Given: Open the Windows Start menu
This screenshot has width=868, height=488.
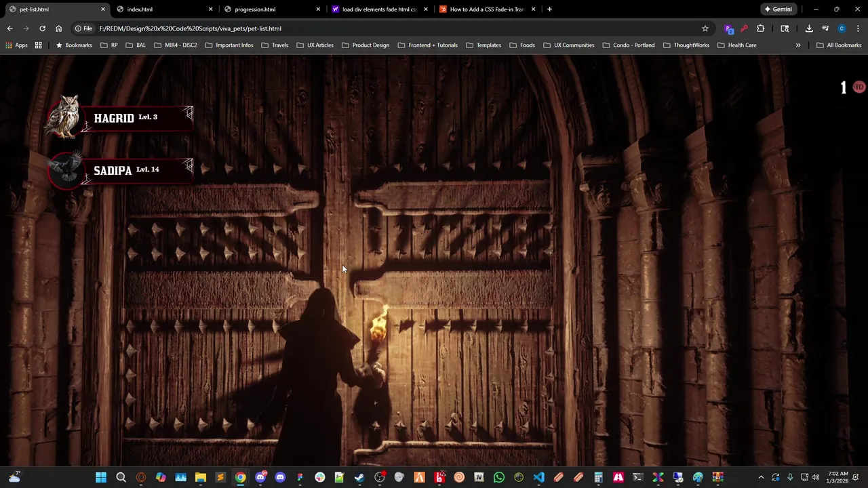Looking at the screenshot, I should (x=101, y=477).
